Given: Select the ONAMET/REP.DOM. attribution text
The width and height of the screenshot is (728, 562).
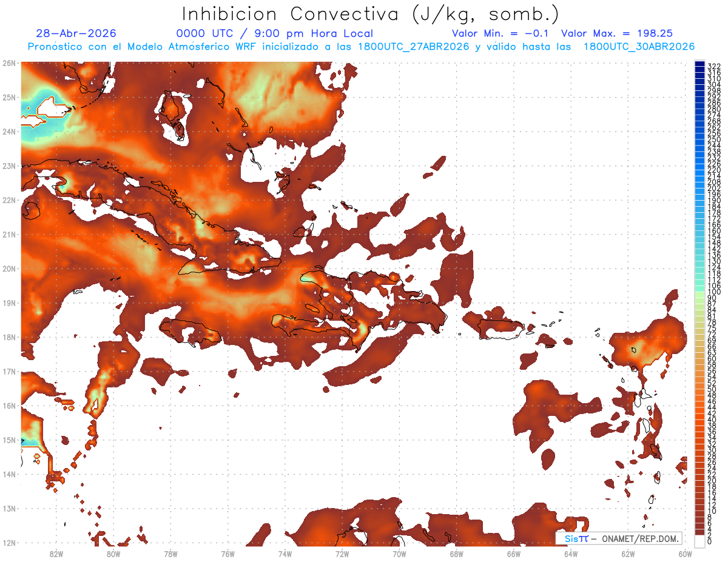Looking at the screenshot, I should (639, 538).
